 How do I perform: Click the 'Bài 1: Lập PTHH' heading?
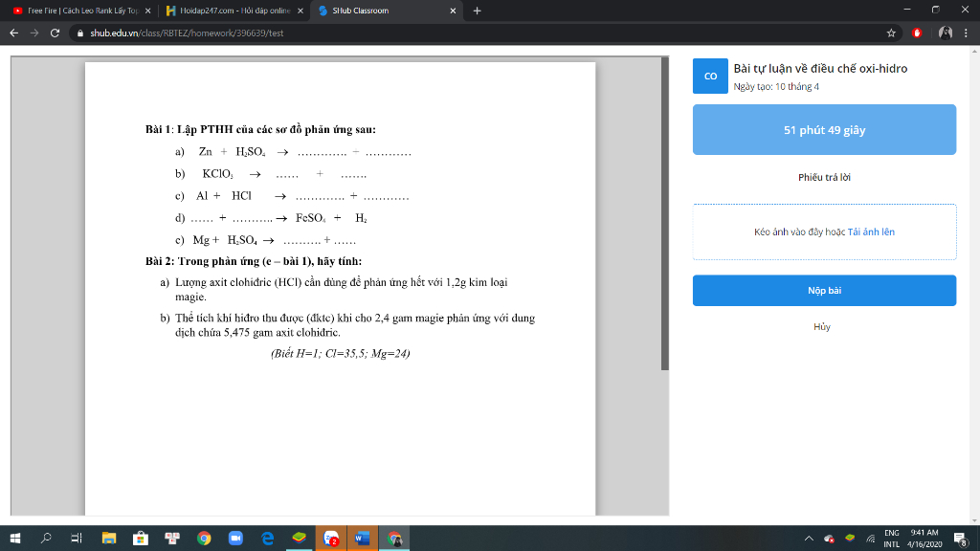click(x=260, y=129)
